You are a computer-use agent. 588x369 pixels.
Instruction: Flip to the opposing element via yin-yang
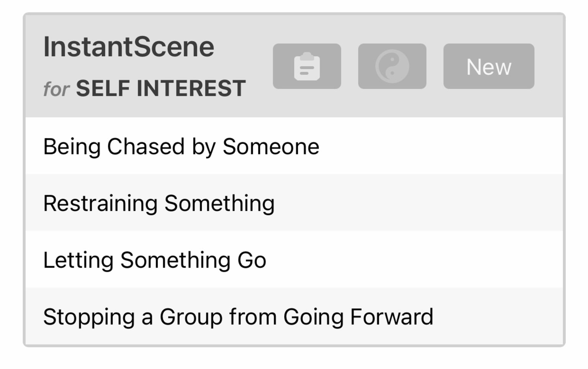[x=392, y=66]
